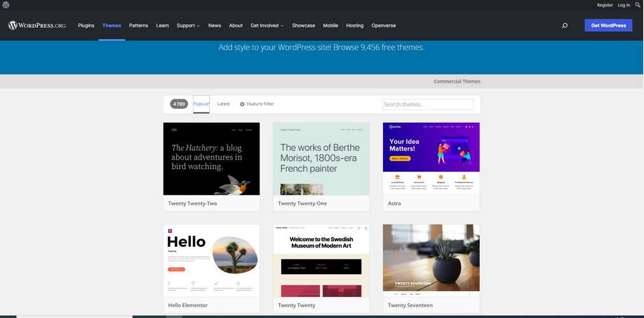Open the admin bar search magnifier icon
The width and height of the screenshot is (644, 318).
point(638,5)
